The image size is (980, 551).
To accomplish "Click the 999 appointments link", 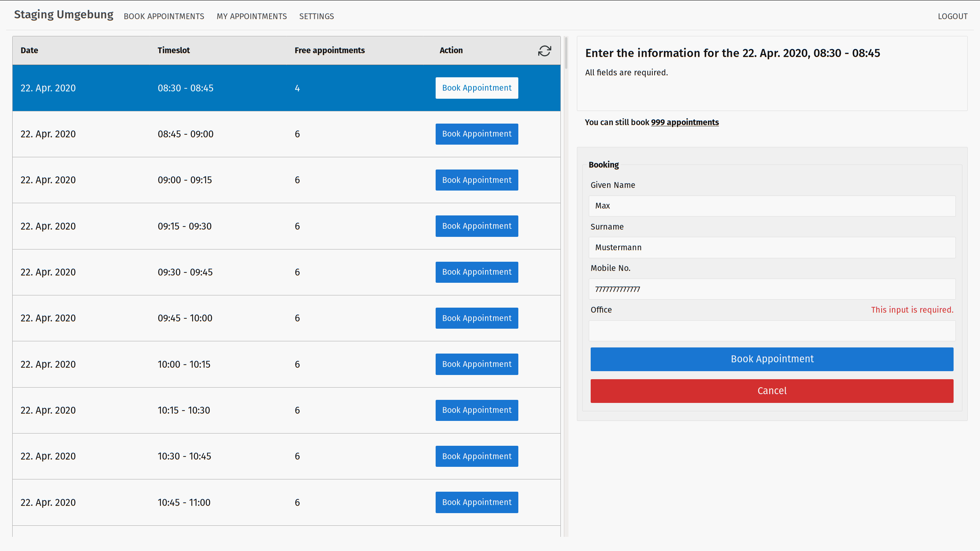I will tap(685, 122).
